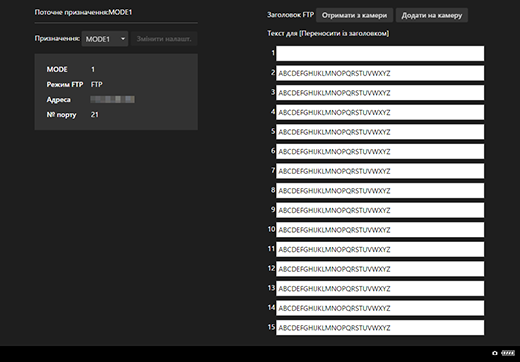Image resolution: width=520 pixels, height=362 pixels.
Task: Click caption text field number 12
Action: [x=380, y=269]
